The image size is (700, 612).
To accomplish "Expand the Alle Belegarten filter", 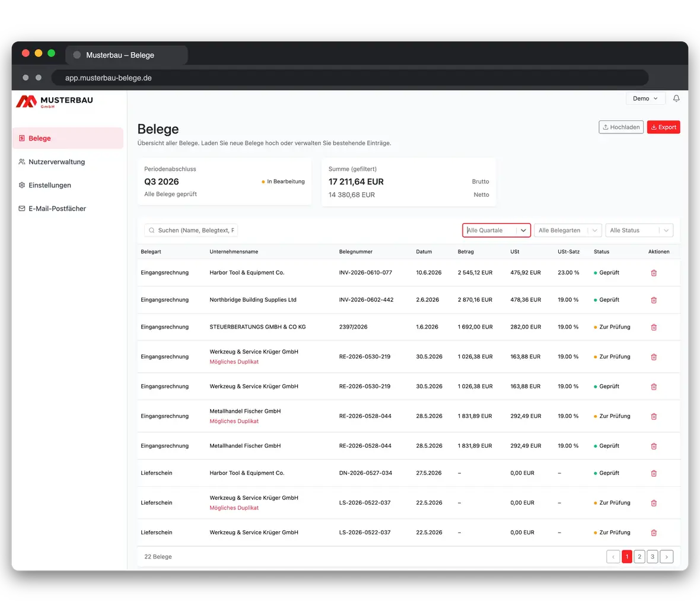I will 567,230.
